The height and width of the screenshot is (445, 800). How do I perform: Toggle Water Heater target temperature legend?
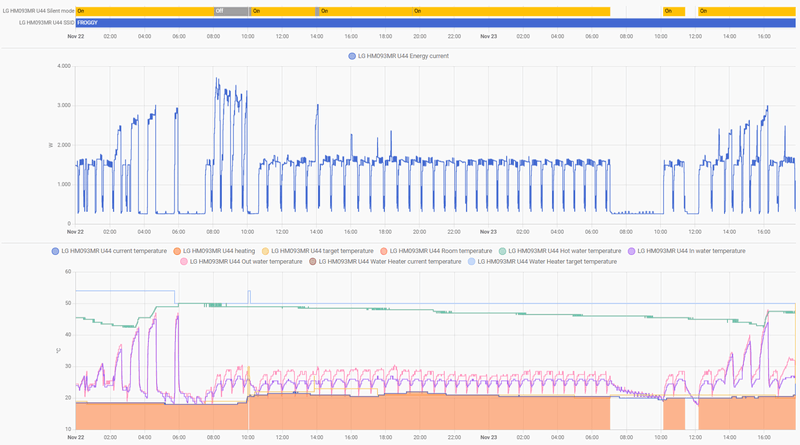pos(542,262)
